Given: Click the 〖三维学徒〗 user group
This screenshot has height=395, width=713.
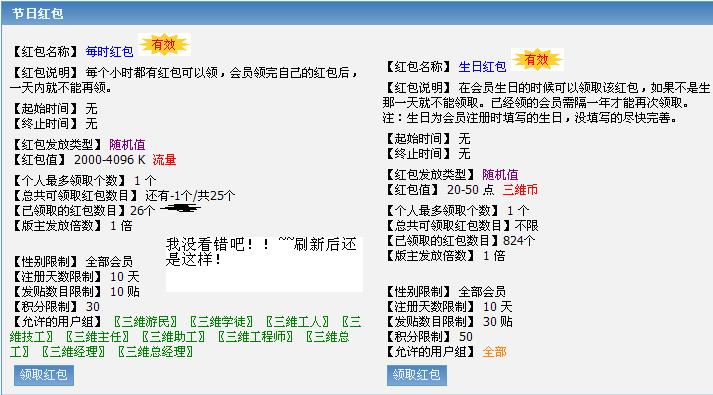Looking at the screenshot, I should [221, 322].
